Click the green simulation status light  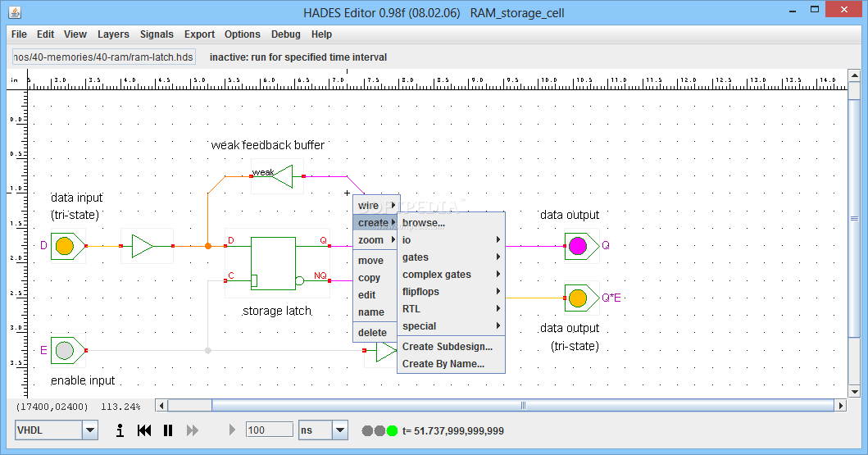pos(392,430)
